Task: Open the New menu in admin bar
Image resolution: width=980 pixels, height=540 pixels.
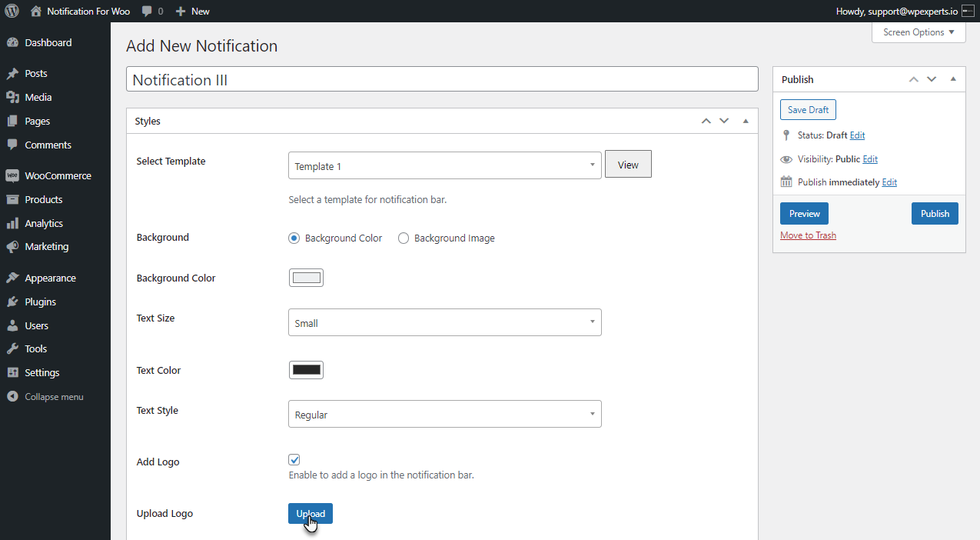Action: (192, 11)
